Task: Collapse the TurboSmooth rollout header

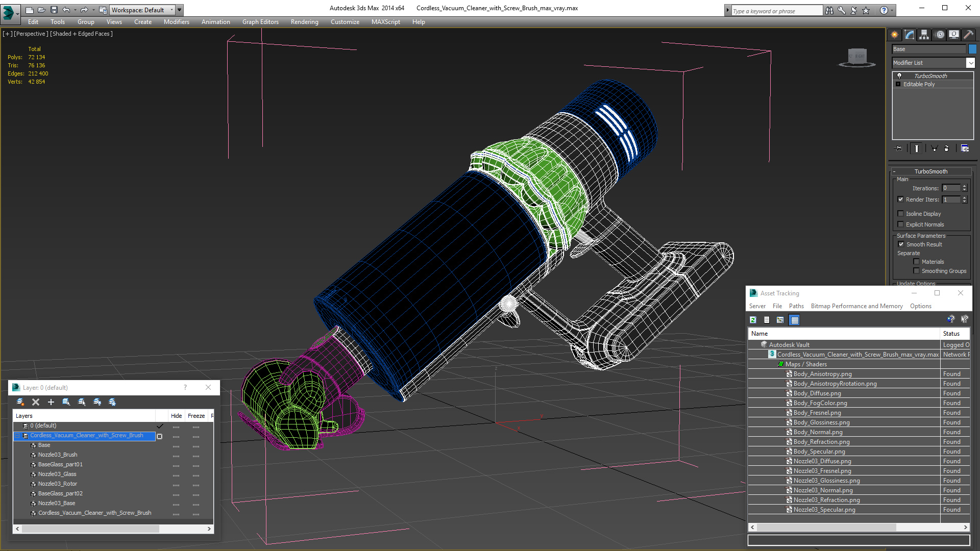Action: pyautogui.click(x=931, y=171)
